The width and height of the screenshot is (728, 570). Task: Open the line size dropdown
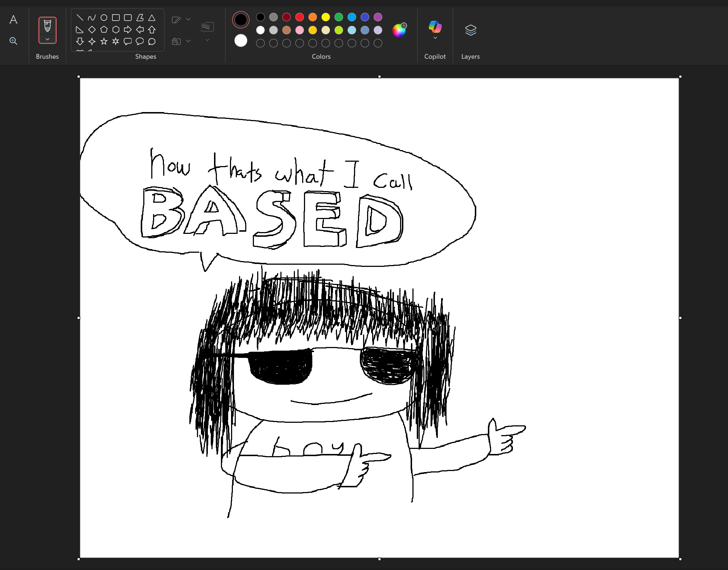(x=207, y=40)
